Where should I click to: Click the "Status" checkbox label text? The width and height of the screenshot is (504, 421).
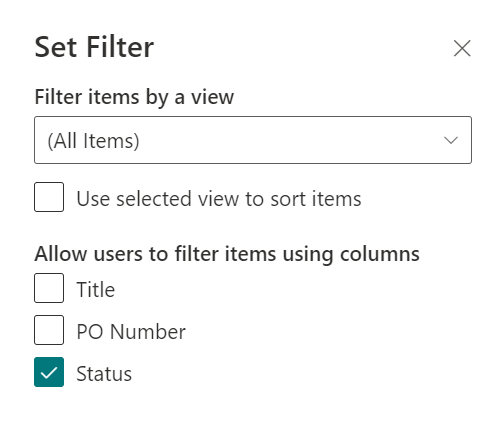point(104,373)
